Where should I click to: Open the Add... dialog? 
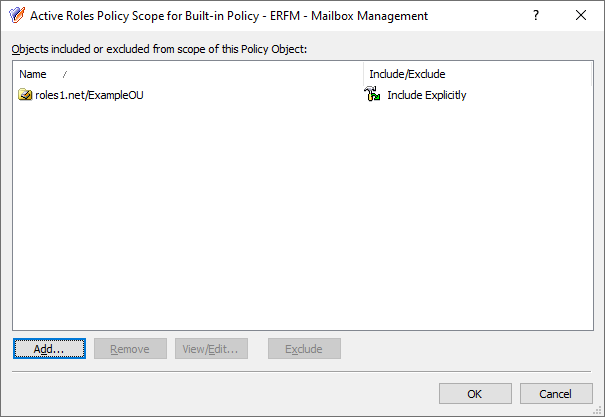pyautogui.click(x=49, y=349)
